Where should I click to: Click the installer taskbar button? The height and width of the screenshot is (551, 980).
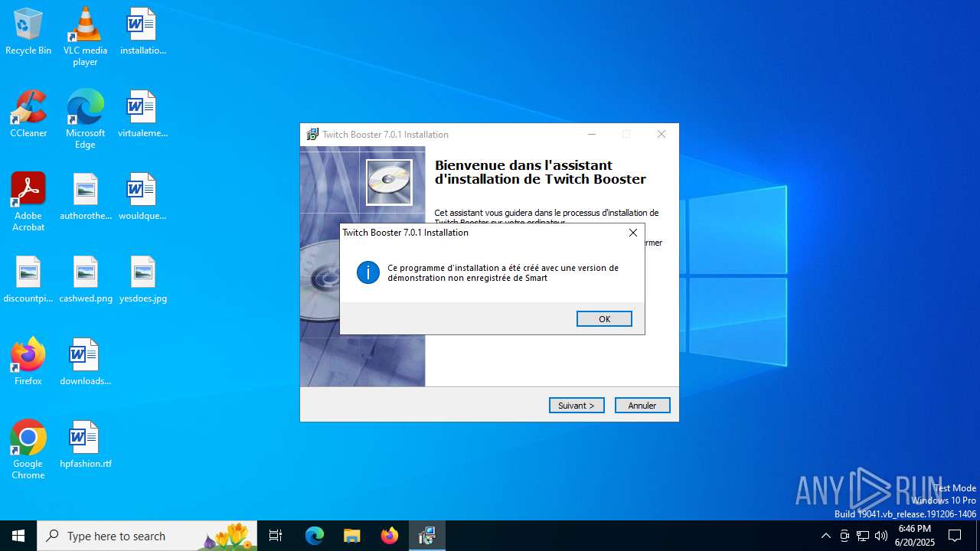click(427, 536)
